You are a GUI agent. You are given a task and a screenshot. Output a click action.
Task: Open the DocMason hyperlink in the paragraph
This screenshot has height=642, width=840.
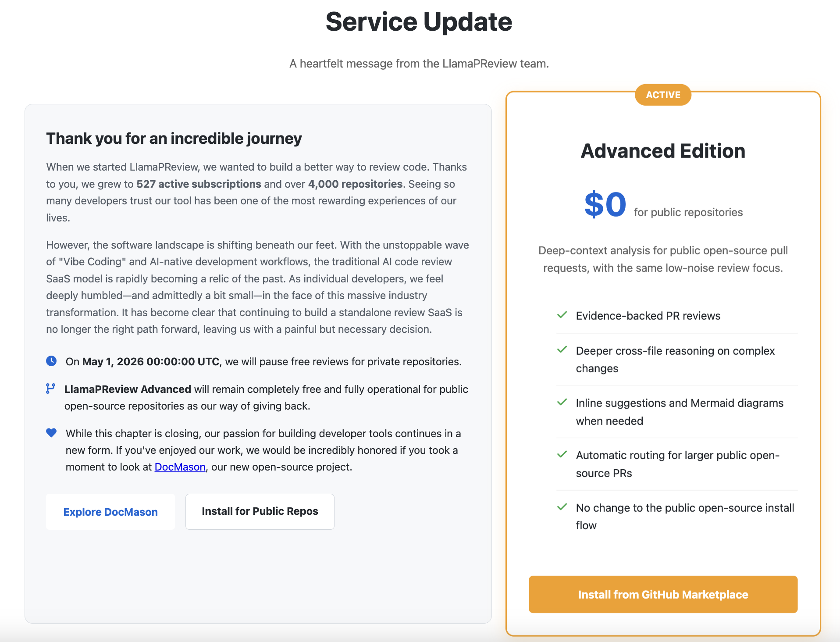(180, 467)
